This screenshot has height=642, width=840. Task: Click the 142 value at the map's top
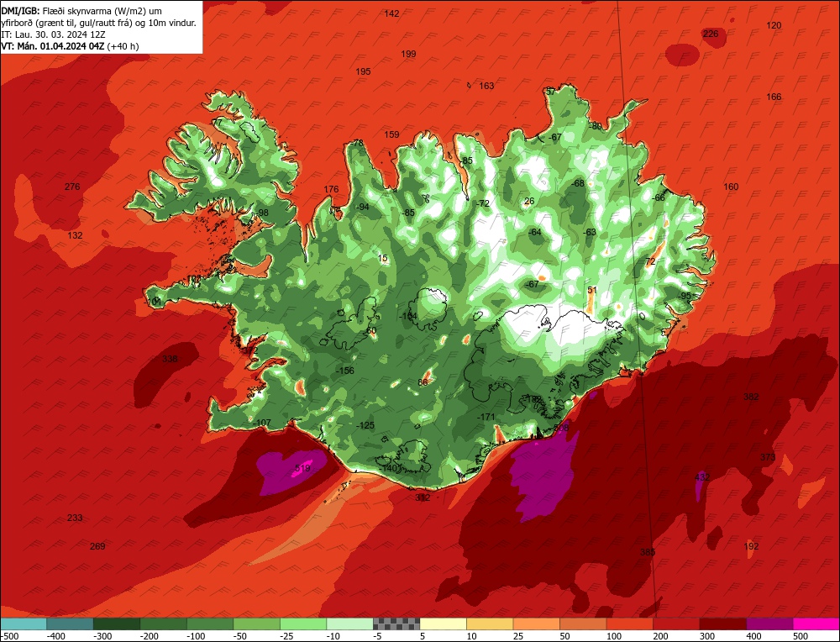click(x=392, y=13)
